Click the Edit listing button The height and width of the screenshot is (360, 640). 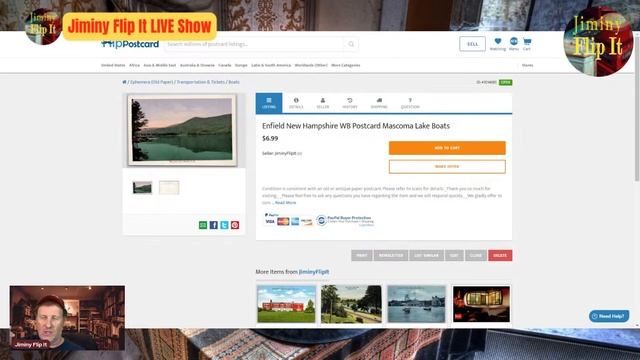pos(454,256)
